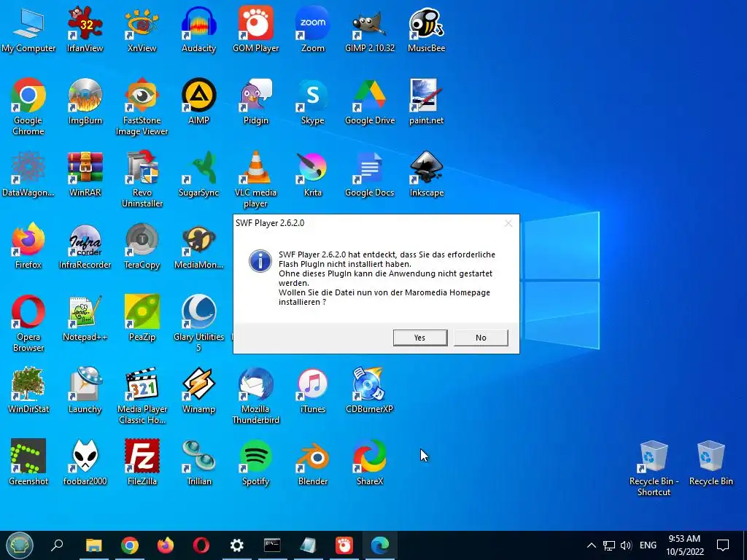Select Media Player Classic desktop icon

coord(142,395)
